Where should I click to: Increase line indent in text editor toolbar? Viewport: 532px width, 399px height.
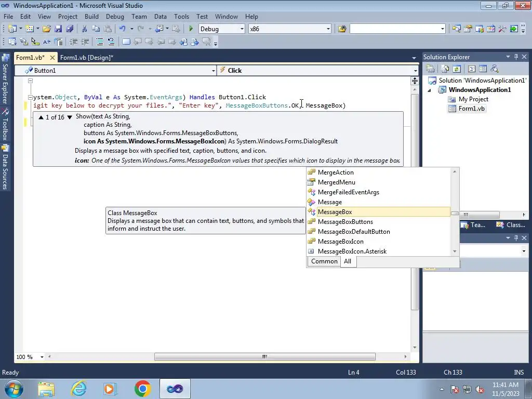click(x=85, y=42)
